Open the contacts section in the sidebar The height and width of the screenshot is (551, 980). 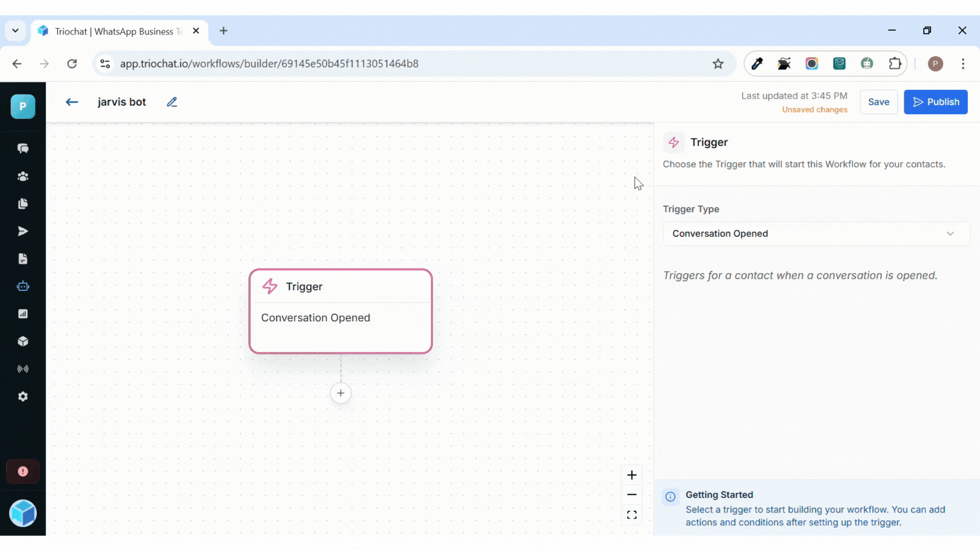[x=23, y=176]
